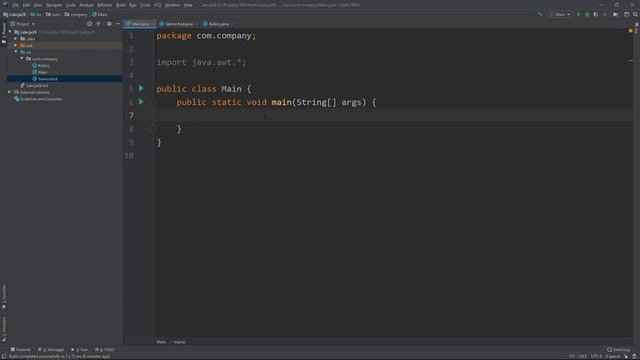Viewport: 640px width, 360px height.
Task: Click the CRLF line separator in status bar
Action: (x=582, y=356)
